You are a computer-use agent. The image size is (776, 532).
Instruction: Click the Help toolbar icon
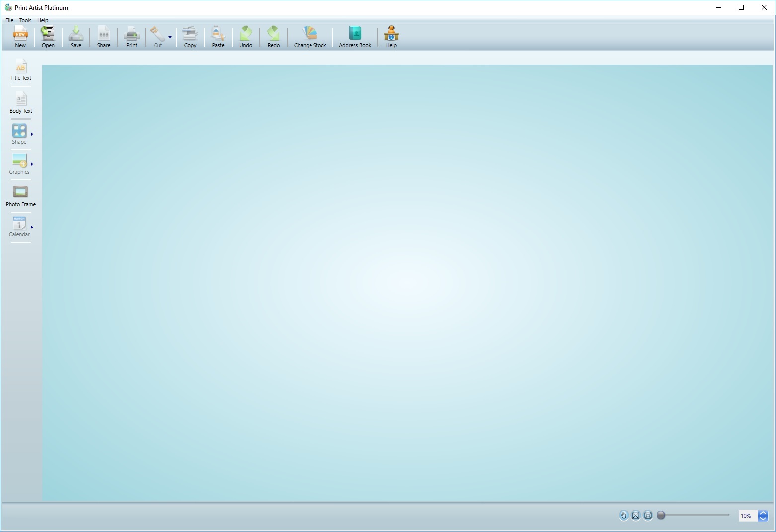pyautogui.click(x=391, y=37)
